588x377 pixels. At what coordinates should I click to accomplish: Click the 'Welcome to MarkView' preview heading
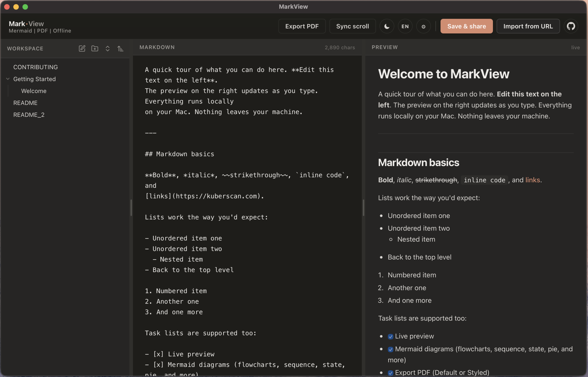pyautogui.click(x=443, y=74)
